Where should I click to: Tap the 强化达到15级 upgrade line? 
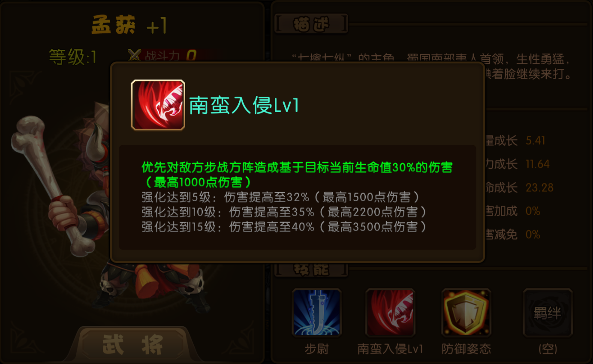pyautogui.click(x=284, y=227)
